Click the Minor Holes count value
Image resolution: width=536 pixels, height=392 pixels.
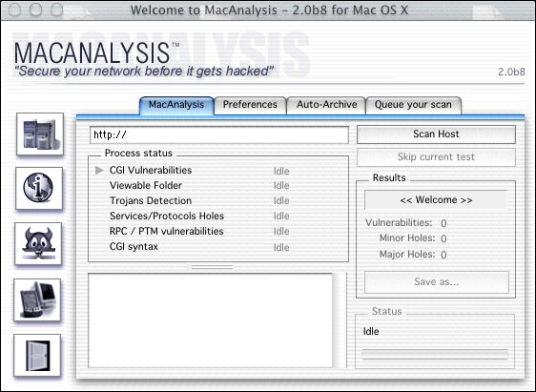click(443, 238)
